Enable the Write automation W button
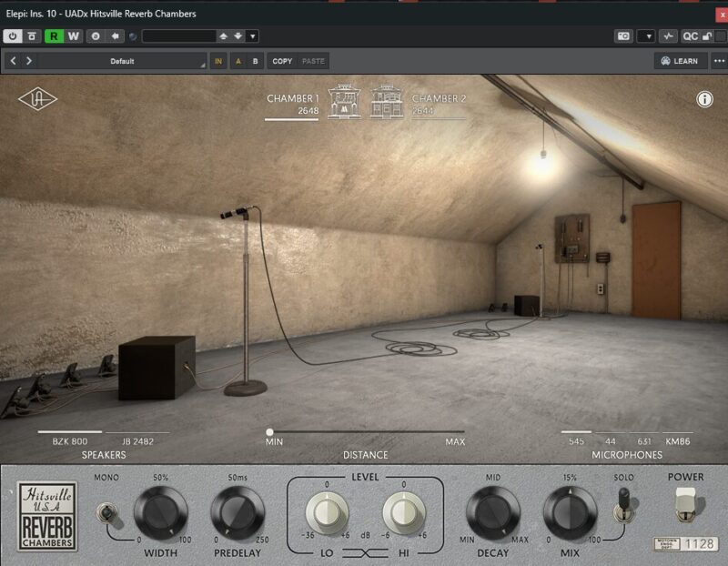 [74, 36]
